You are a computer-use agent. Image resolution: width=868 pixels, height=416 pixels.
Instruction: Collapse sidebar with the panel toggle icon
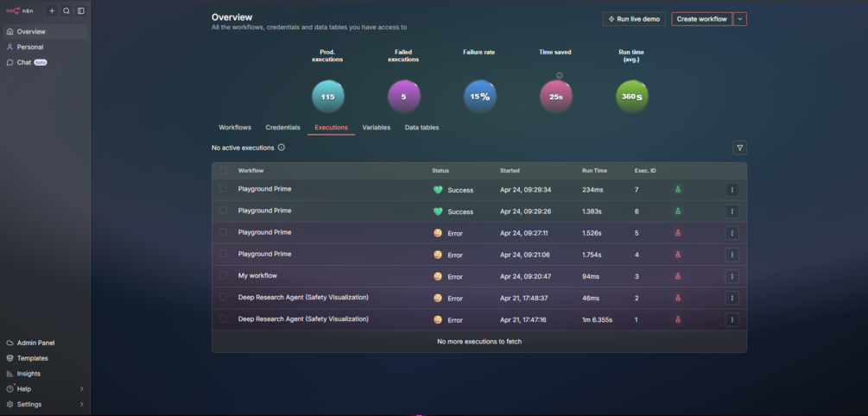click(x=81, y=11)
